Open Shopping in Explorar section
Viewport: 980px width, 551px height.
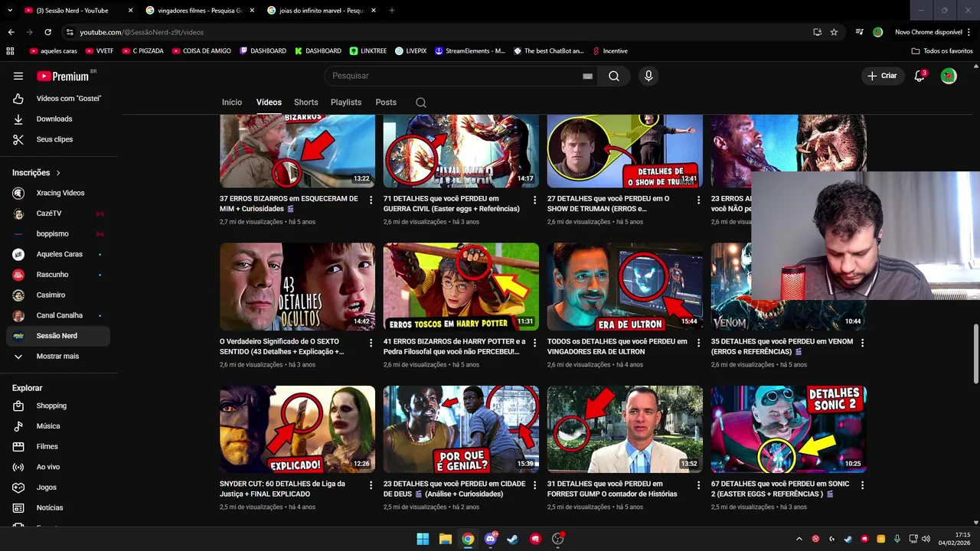pos(58,406)
